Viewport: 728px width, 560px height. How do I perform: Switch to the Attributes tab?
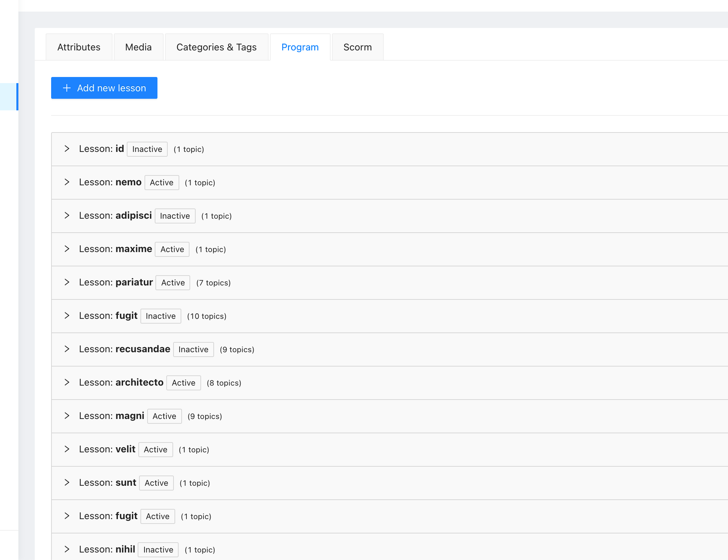point(79,47)
